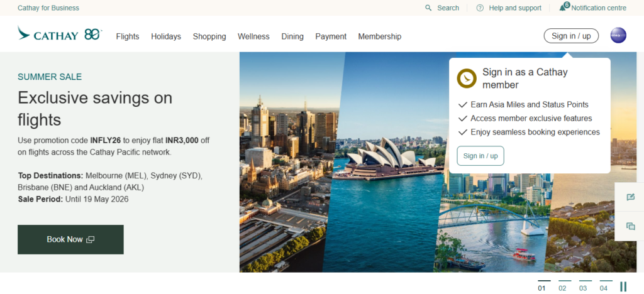Open the Wellness menu
Screen dimensions: 644x294
pos(253,36)
